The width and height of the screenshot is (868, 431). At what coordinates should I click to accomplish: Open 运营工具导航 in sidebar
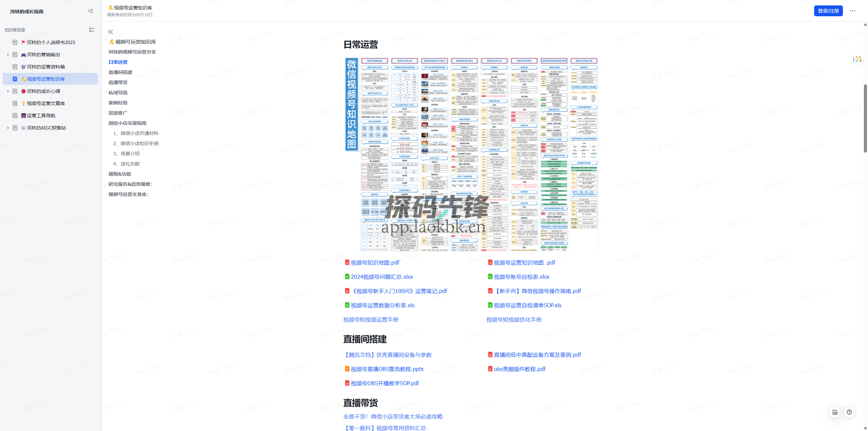click(51, 116)
